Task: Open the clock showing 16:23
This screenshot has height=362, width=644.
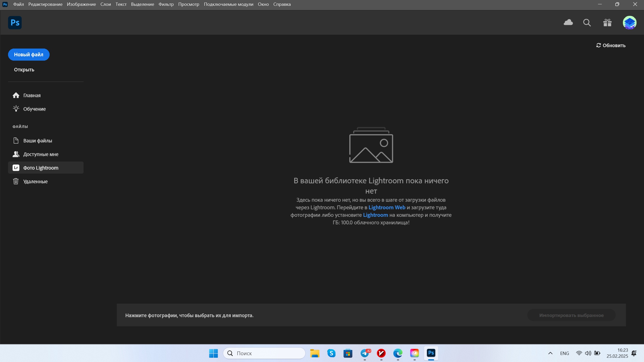Action: click(617, 353)
